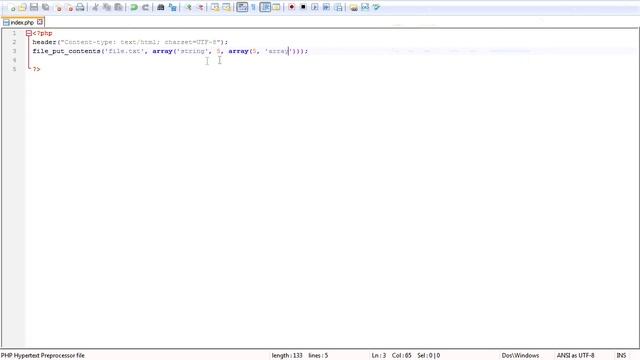Select line number 3 in the margin
The width and height of the screenshot is (640, 360).
point(14,51)
